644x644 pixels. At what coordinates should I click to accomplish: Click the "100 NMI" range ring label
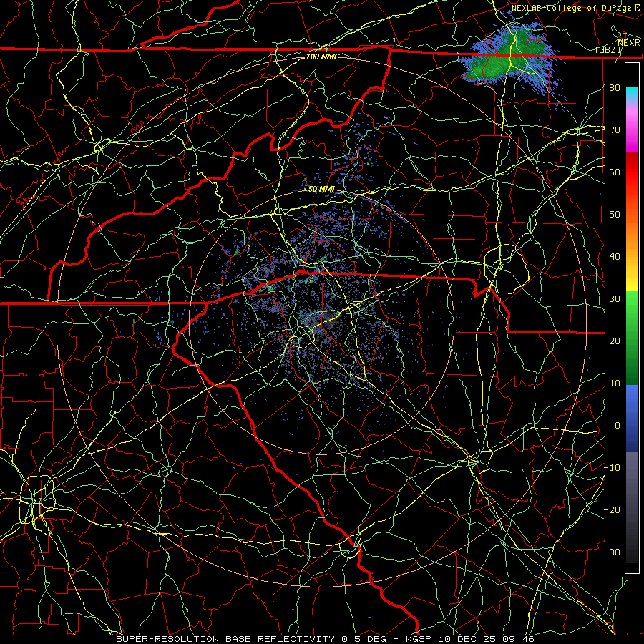pos(321,57)
